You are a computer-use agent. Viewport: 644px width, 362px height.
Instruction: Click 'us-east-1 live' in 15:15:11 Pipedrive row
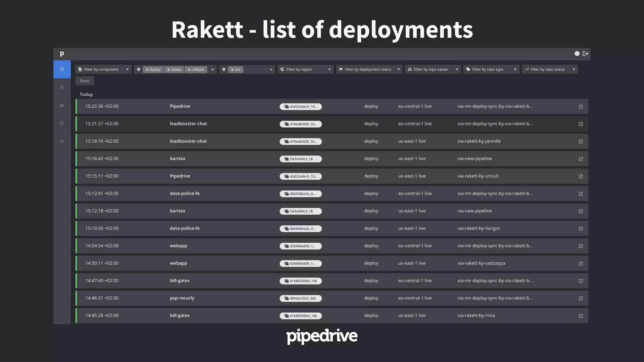coord(412,176)
